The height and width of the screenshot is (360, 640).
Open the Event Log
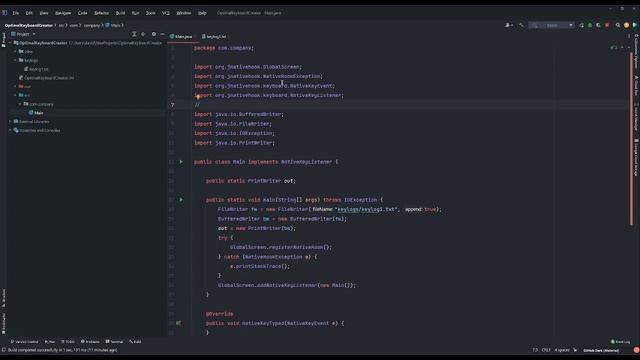click(620, 342)
